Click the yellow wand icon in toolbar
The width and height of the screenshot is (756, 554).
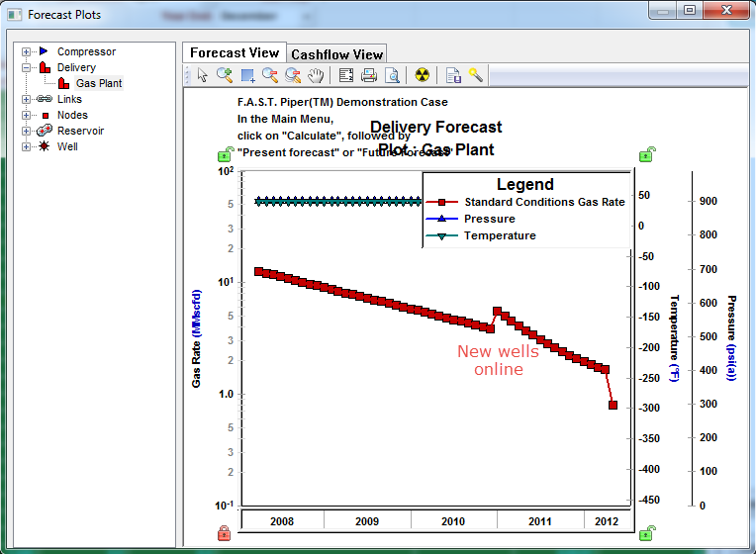pyautogui.click(x=476, y=74)
